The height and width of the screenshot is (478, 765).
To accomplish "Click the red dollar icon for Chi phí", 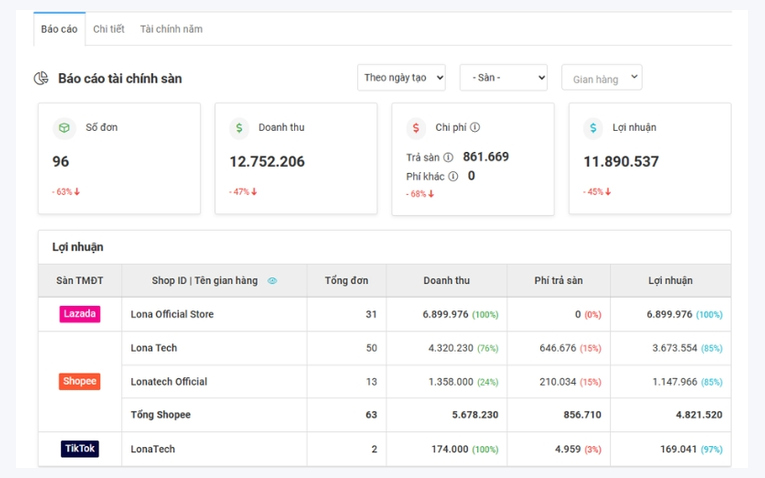I will point(416,128).
